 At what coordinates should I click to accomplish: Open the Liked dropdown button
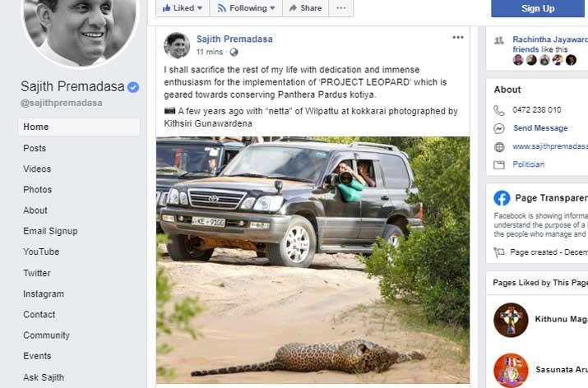182,8
